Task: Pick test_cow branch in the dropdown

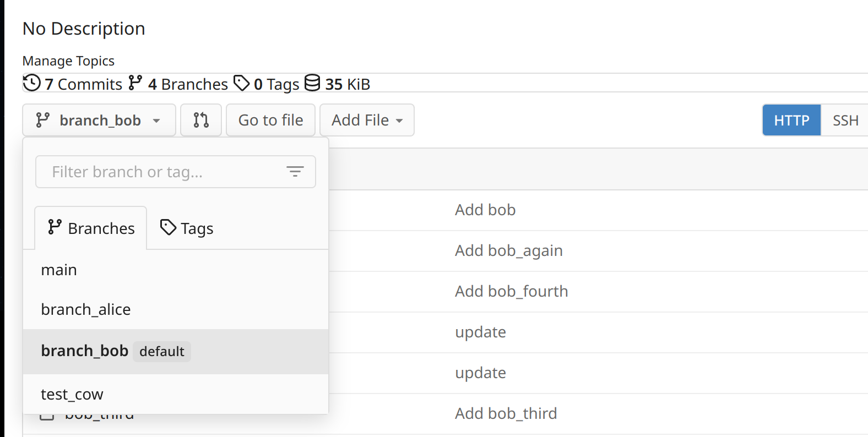Action: coord(176,394)
